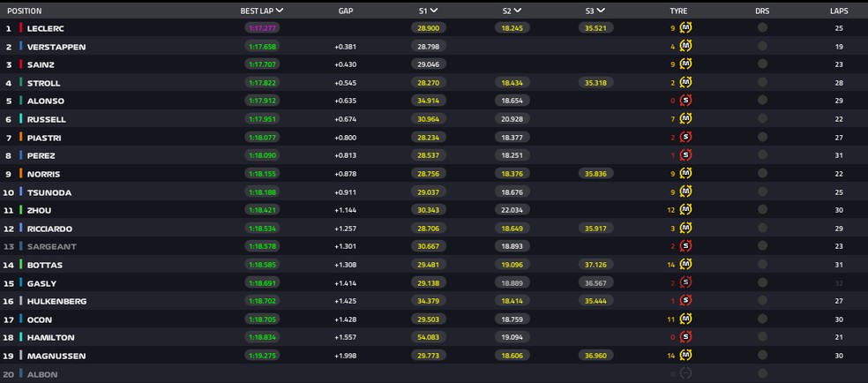Select driver HAMILTON in the timing list
Screen dimensions: 868x383
[51, 337]
